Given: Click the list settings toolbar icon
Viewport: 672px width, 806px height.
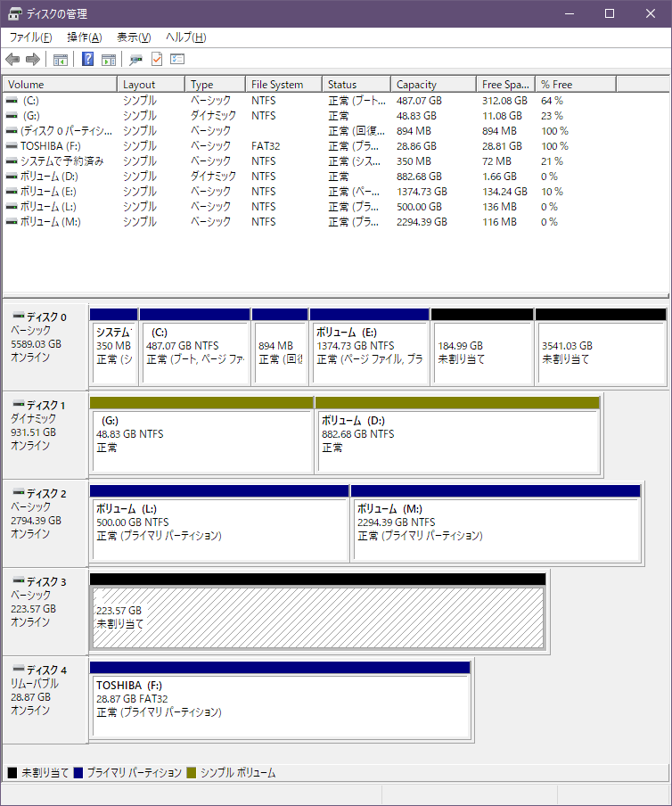Looking at the screenshot, I should [x=177, y=59].
